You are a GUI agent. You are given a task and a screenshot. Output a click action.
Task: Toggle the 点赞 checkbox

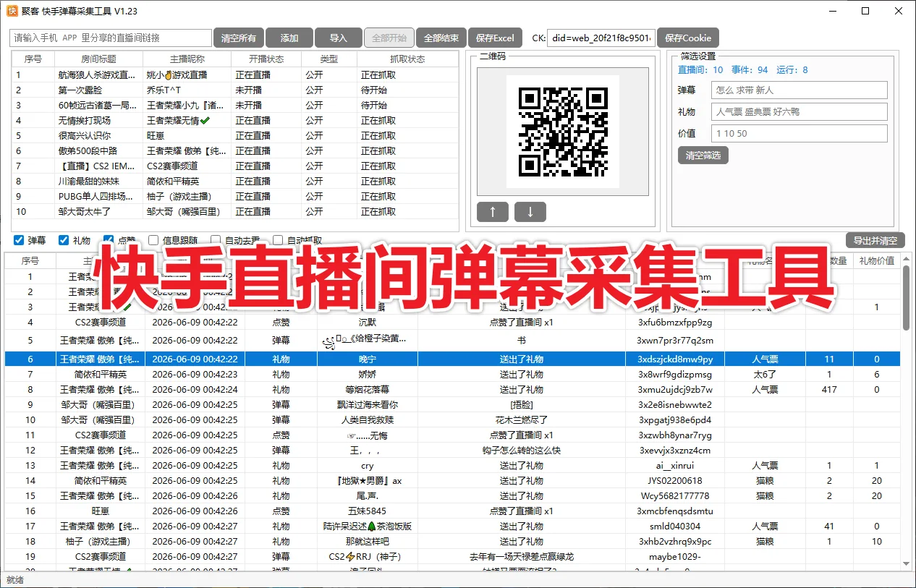pyautogui.click(x=109, y=240)
